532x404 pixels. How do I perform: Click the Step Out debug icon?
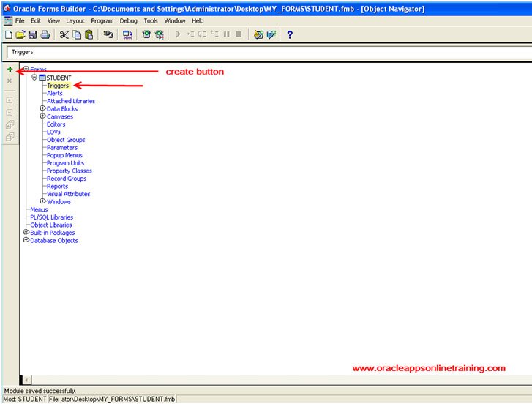coord(214,34)
